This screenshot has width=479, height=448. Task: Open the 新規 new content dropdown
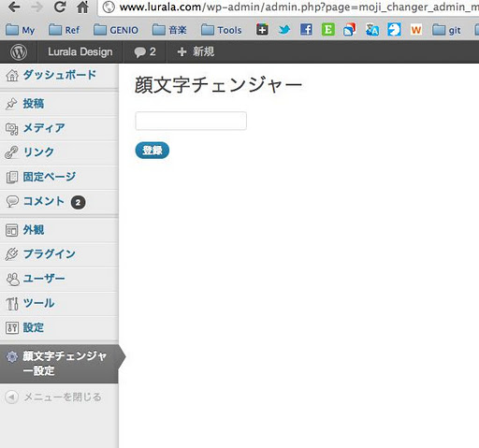click(196, 51)
